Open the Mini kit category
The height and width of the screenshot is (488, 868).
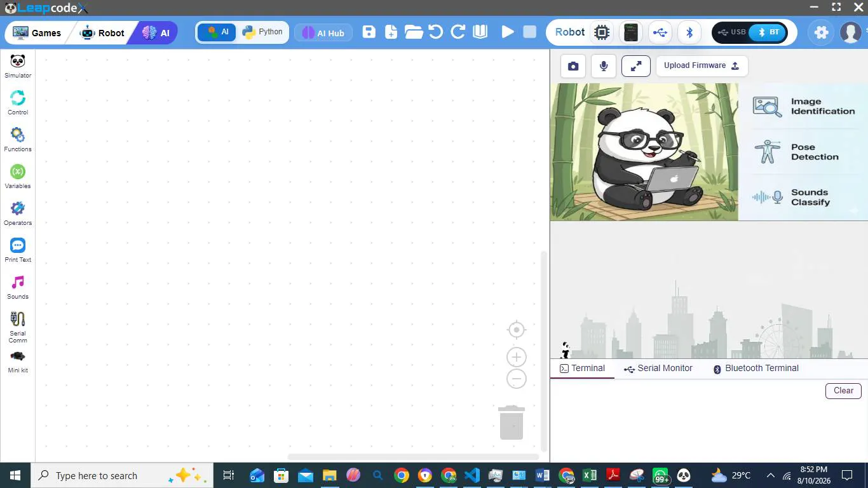[18, 362]
